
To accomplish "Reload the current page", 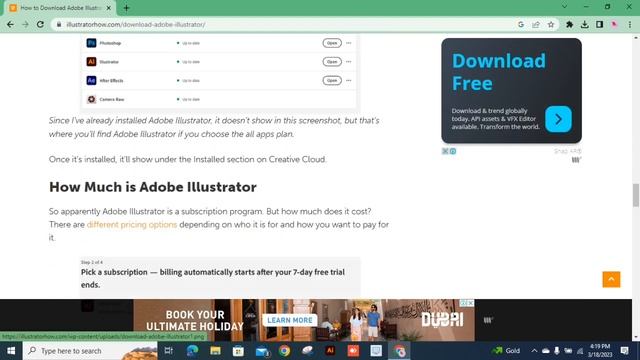I will click(x=40, y=24).
